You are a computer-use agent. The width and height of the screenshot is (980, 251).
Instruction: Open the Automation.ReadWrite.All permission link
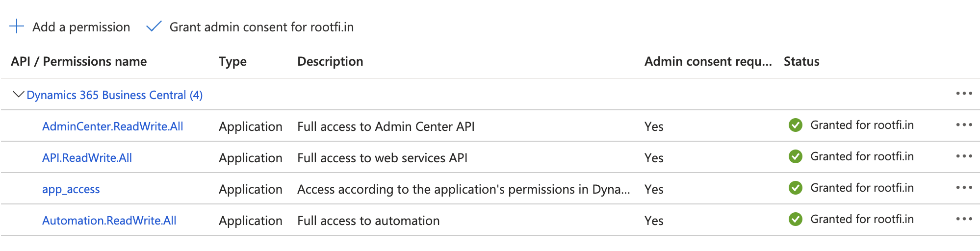109,221
